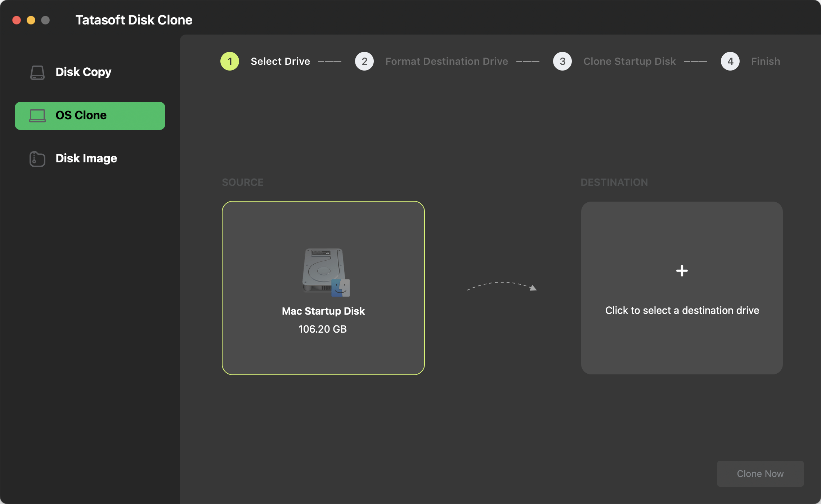Click the plus icon in the destination panel

tap(682, 270)
